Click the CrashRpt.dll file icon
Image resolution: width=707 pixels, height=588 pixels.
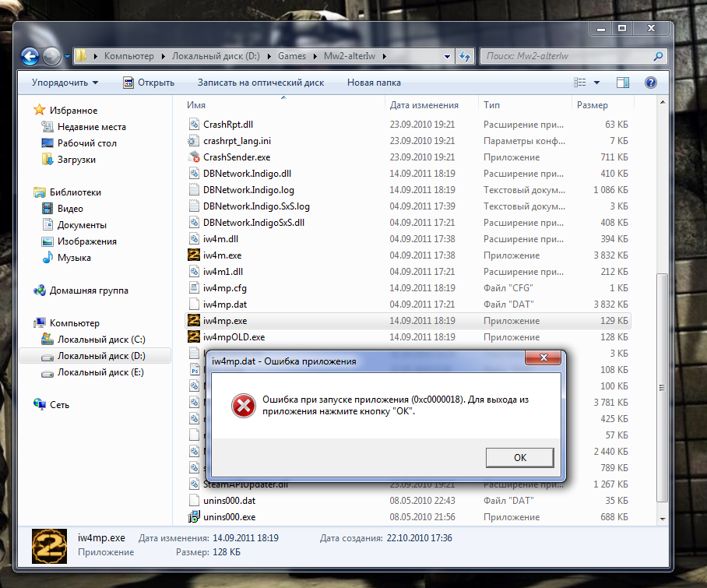(194, 124)
